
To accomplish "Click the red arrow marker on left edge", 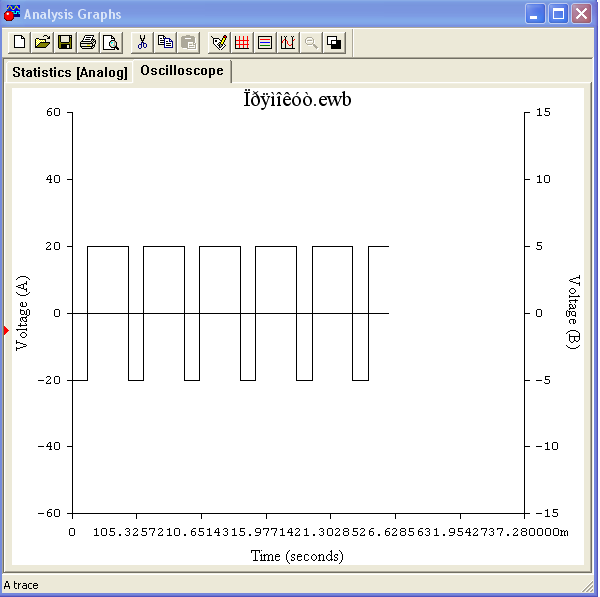I will pyautogui.click(x=6, y=330).
